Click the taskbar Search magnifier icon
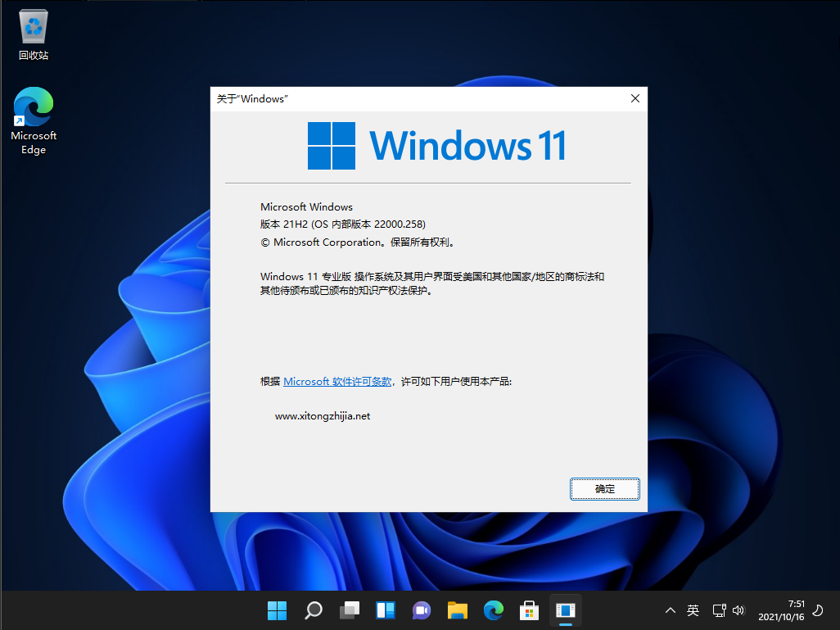Screen dimensions: 840x630 [314, 610]
